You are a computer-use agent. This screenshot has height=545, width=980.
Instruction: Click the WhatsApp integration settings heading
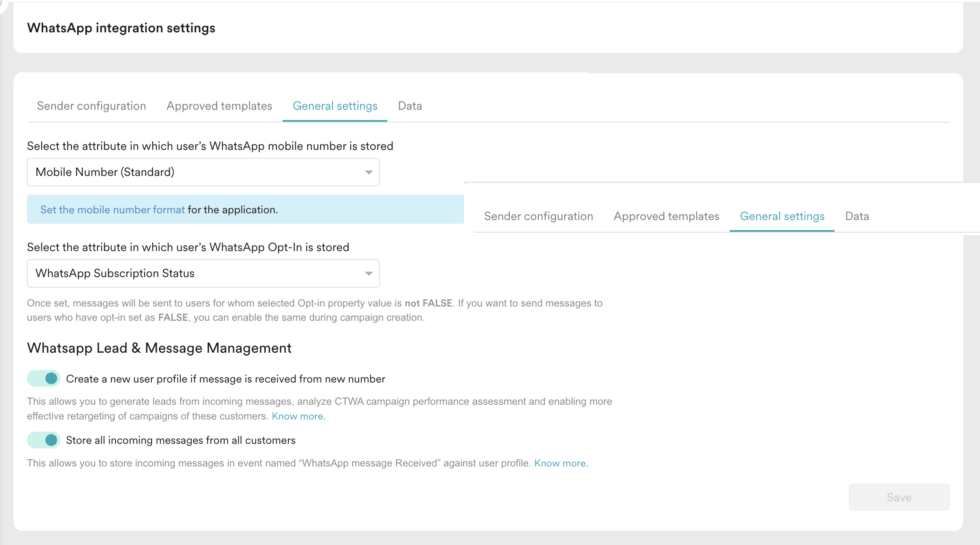(121, 28)
